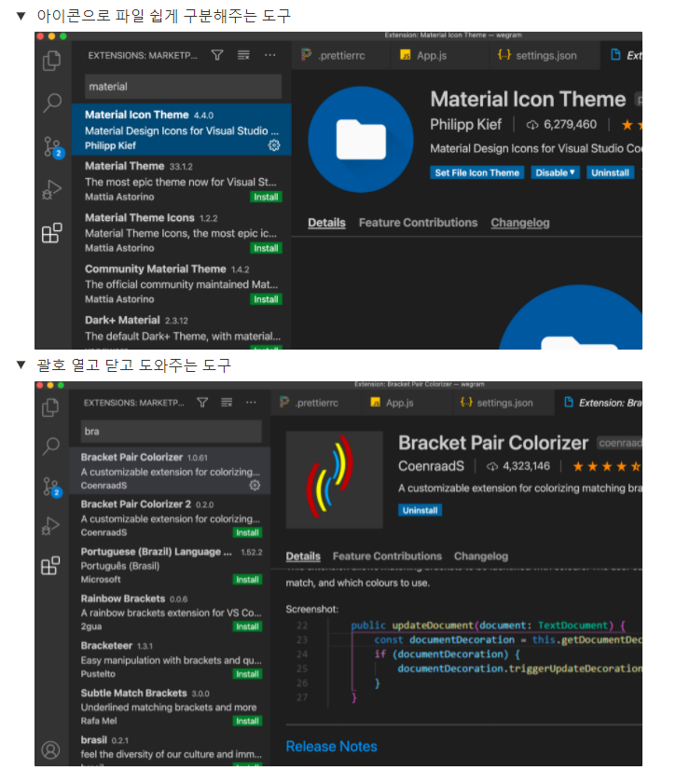Screen dimensions: 676x784
Task: Open Search icon in Material Icon Theme window
Action: click(52, 103)
